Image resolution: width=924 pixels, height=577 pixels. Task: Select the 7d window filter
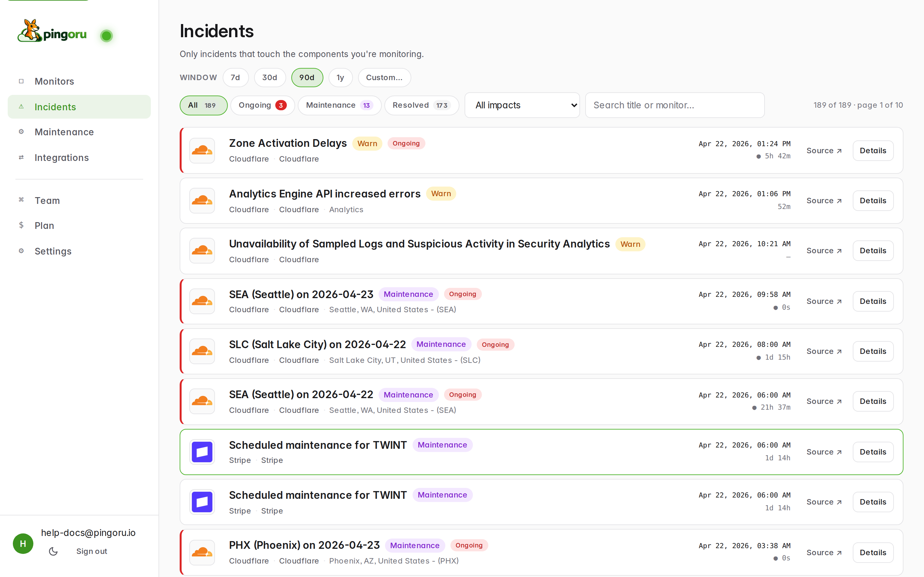(x=235, y=78)
